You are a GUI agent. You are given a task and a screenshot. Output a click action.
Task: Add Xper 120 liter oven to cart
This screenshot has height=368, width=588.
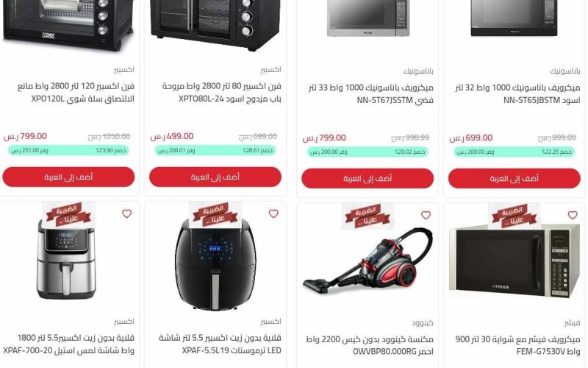tap(68, 177)
